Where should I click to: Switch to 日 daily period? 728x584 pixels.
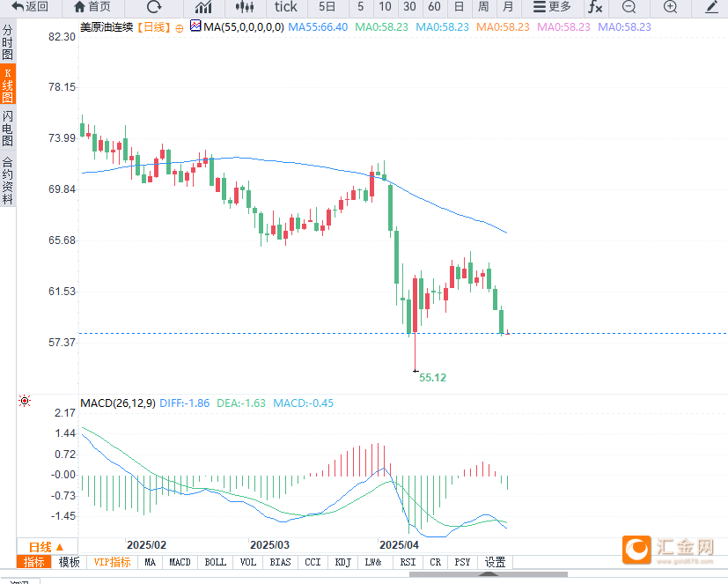pos(459,7)
